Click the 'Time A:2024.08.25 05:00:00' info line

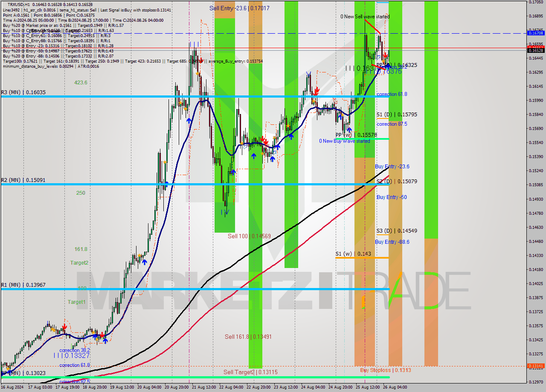click(x=83, y=20)
